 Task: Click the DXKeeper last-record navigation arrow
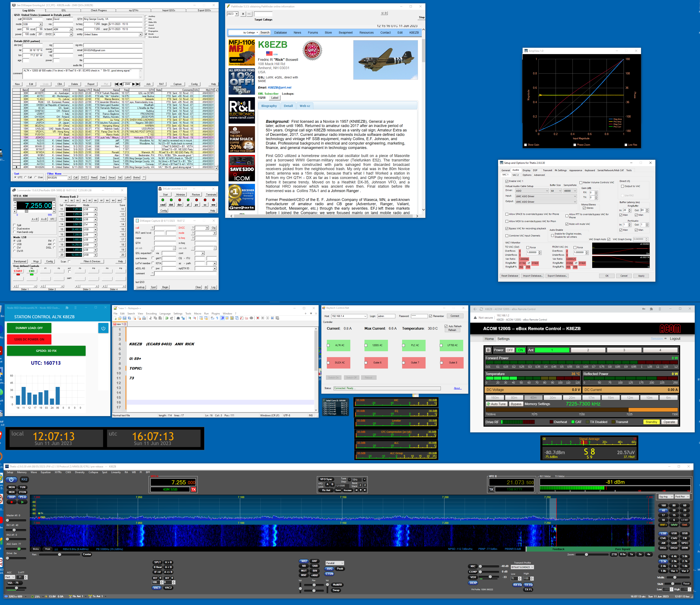point(138,84)
